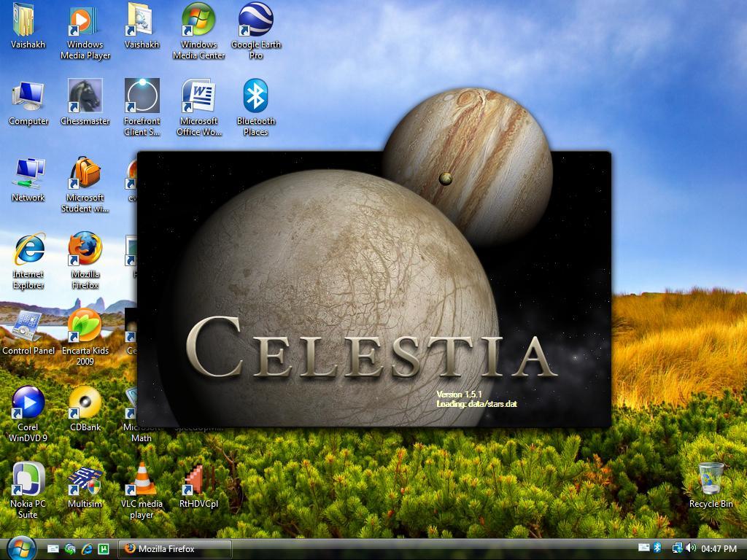Select the Encarta Kids 2009 shortcut
Screen dimensions: 747x560
pyautogui.click(x=85, y=338)
